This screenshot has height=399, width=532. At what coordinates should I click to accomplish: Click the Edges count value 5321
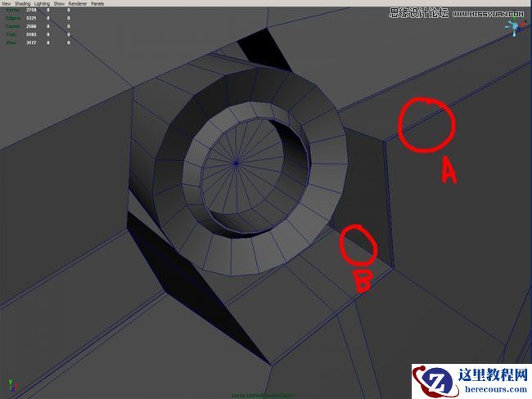click(x=31, y=18)
